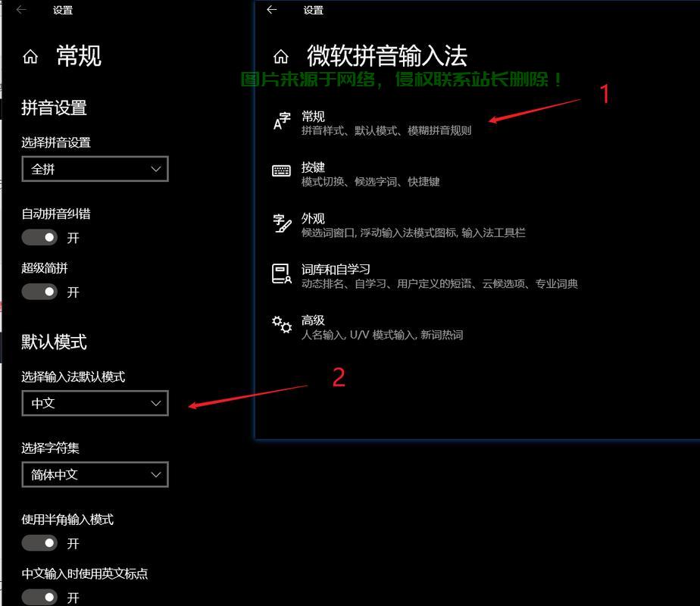Image resolution: width=700 pixels, height=606 pixels.
Task: Click the dictionary icon for 词库和自学习
Action: point(282,273)
